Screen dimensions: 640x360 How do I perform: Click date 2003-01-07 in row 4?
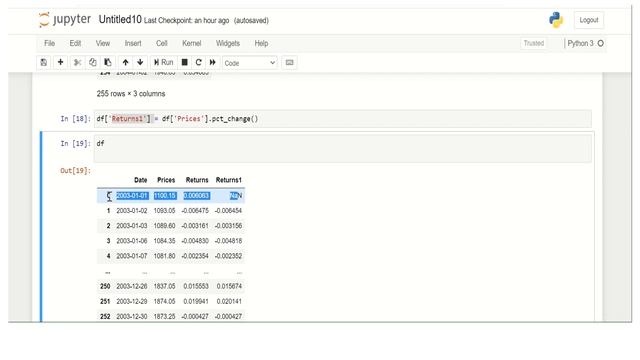point(131,256)
